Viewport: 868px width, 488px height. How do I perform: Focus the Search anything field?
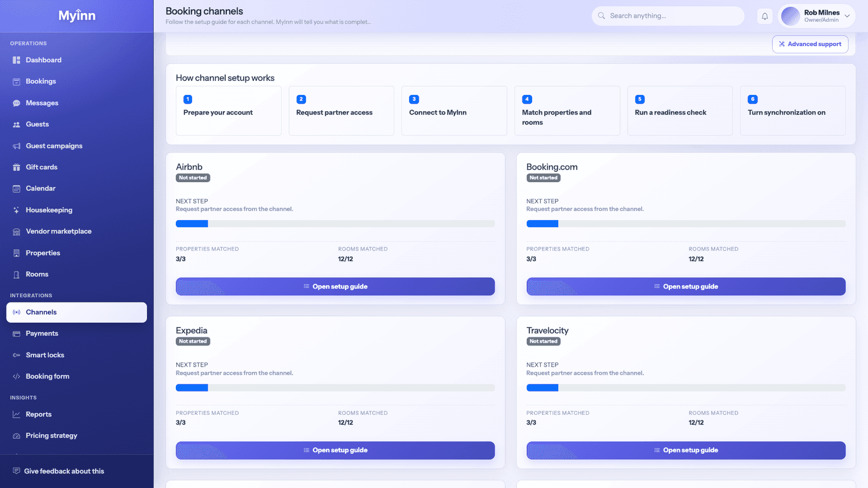point(668,16)
